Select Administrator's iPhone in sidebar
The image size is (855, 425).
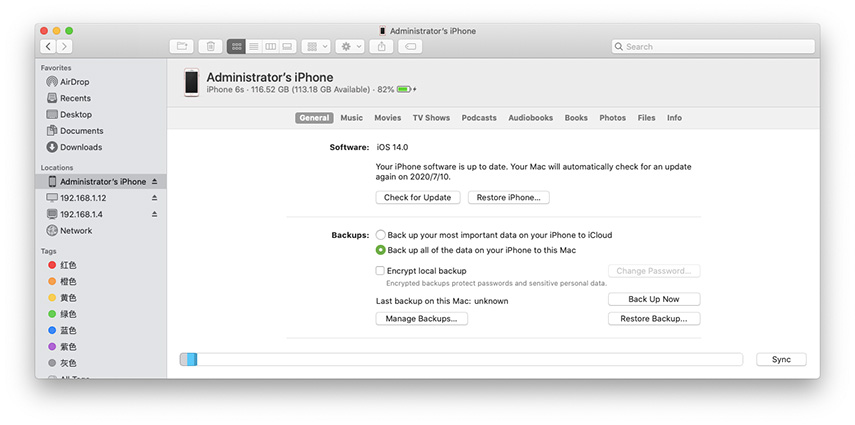(101, 182)
